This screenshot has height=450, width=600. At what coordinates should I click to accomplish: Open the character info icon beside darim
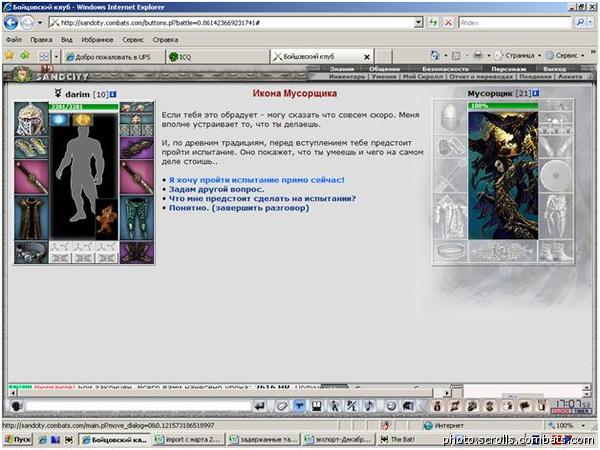pos(113,94)
